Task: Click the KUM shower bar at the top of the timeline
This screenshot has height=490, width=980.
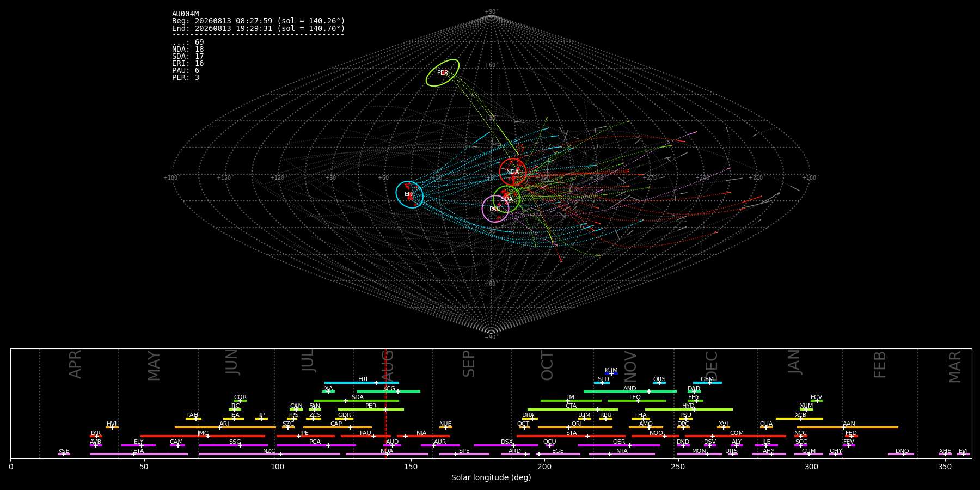Action: pyautogui.click(x=611, y=373)
